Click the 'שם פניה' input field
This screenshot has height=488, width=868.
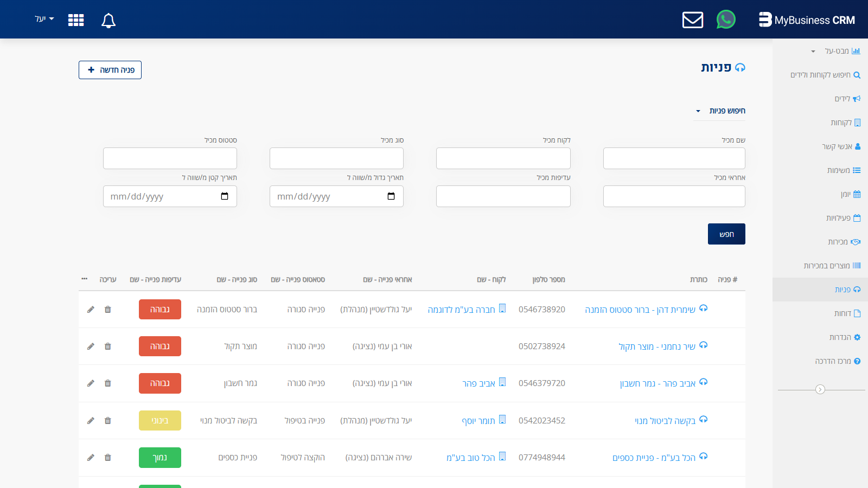tap(674, 159)
